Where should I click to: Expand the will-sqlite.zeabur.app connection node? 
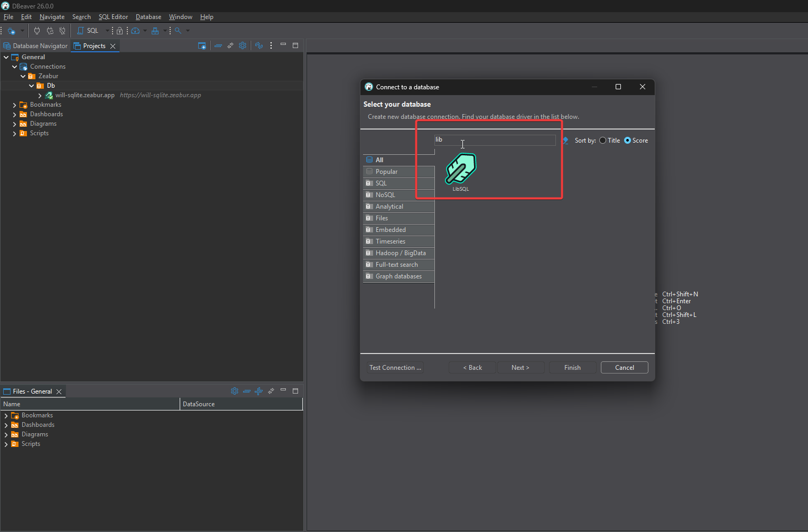tap(40, 96)
